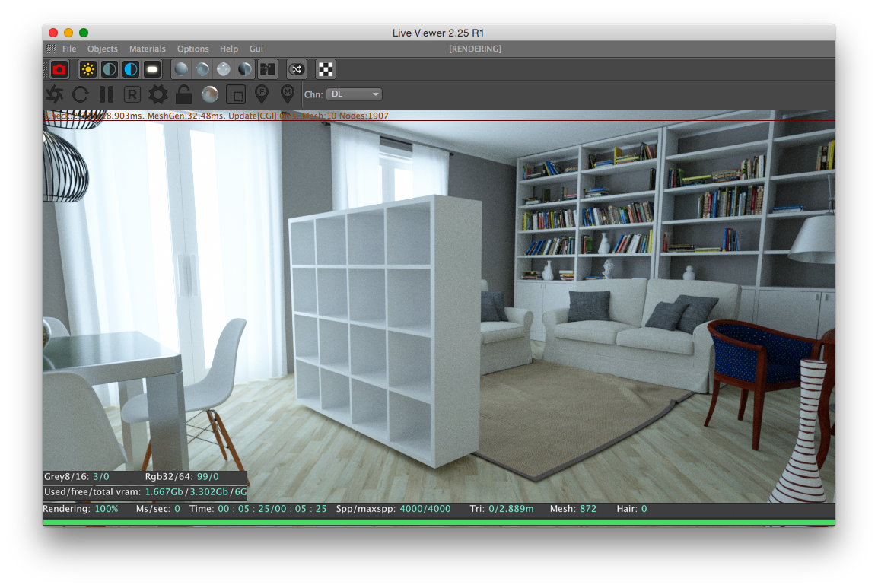The height and width of the screenshot is (588, 878).
Task: Click the blue half-circle HDRI environment icon
Action: [131, 69]
